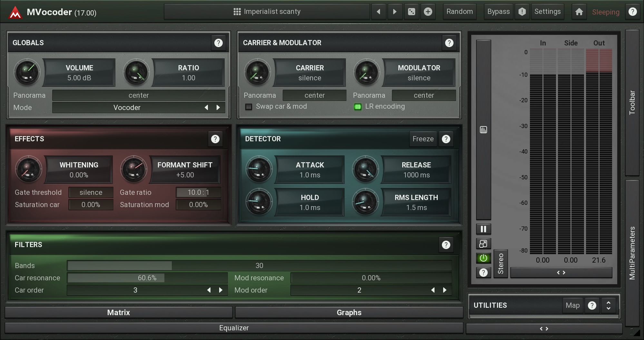Open the MVocoder logo menu

click(x=15, y=13)
